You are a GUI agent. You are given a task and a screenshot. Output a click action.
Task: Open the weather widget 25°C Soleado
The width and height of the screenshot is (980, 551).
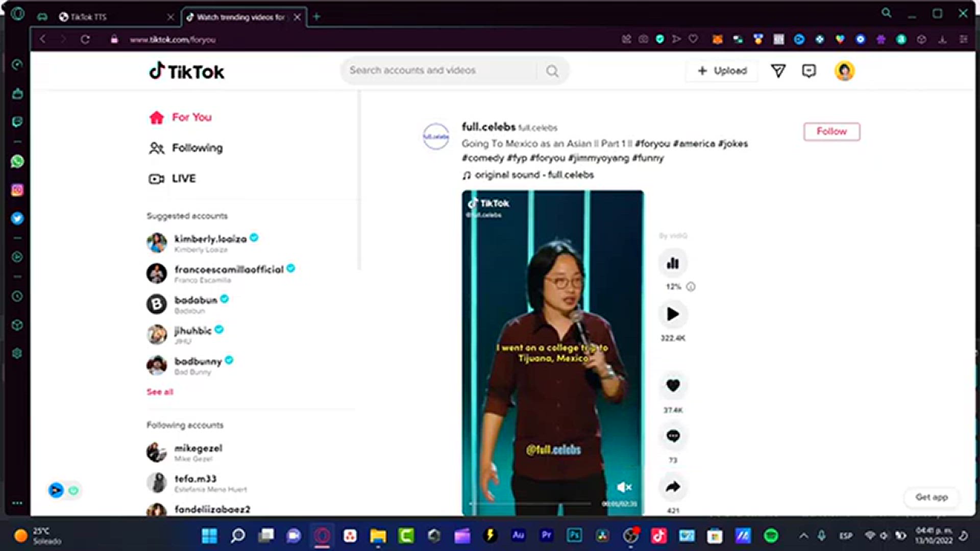tap(38, 535)
